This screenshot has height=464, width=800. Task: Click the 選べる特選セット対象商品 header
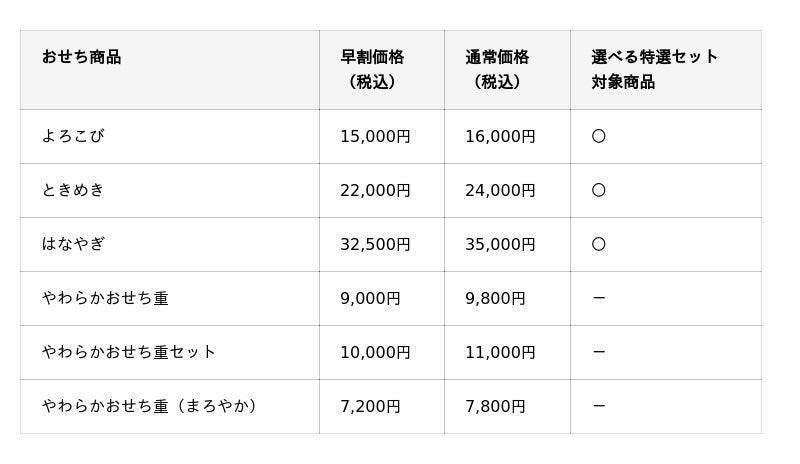click(x=654, y=69)
